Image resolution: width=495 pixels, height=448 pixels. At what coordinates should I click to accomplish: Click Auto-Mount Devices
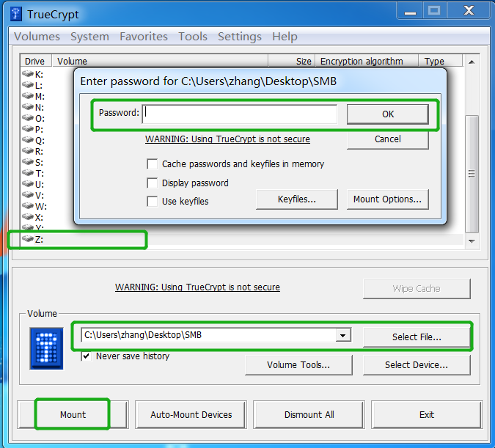(x=191, y=414)
